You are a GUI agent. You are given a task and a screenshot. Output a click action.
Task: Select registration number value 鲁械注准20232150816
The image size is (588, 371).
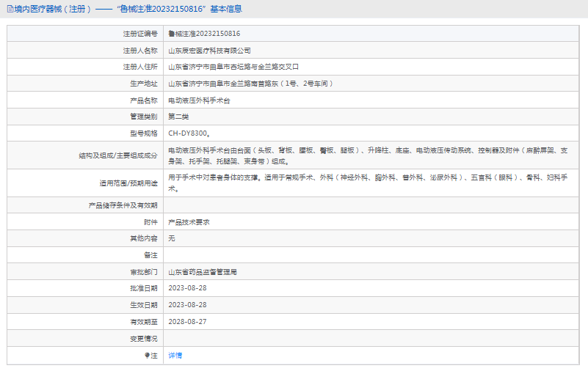pyautogui.click(x=204, y=34)
